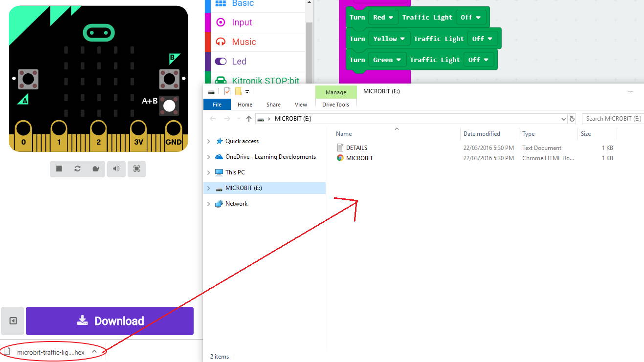Click the MICROBIT (E:) address bar
Screen dimensions: 644x362
click(x=411, y=119)
